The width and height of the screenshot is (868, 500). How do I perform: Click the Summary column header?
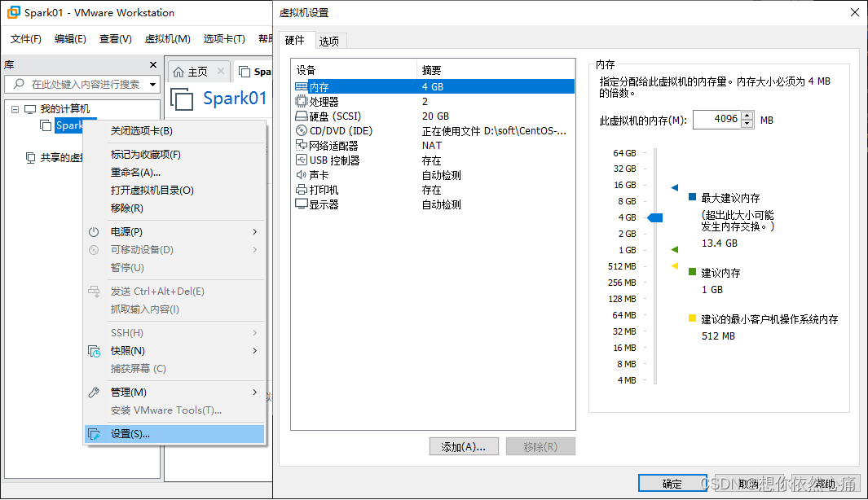point(496,70)
